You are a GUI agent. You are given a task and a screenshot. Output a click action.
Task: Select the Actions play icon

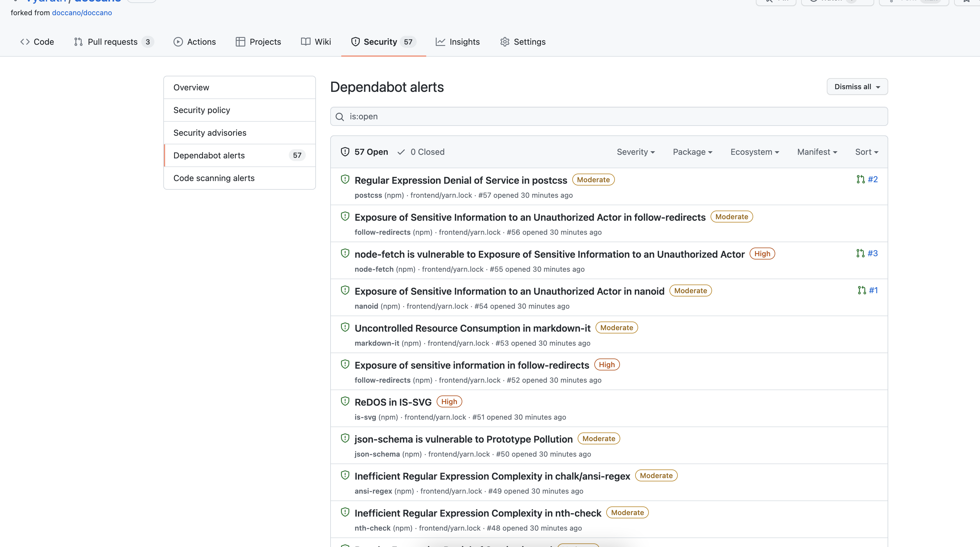point(178,42)
